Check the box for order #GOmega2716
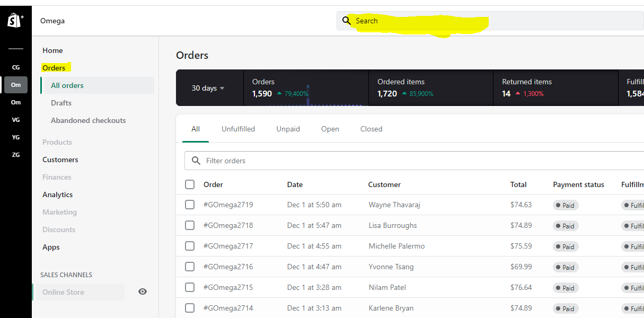Viewport: 644px width, 318px height. coord(190,267)
